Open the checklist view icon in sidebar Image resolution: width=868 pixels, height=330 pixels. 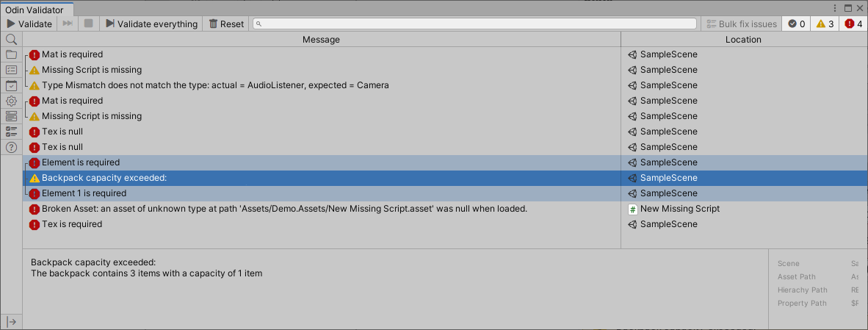pos(11,71)
